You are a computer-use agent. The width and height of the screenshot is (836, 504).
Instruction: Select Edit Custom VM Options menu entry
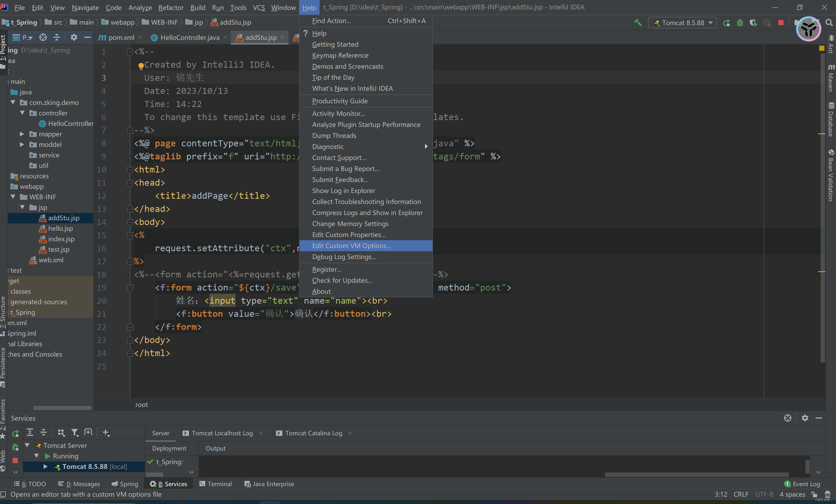pyautogui.click(x=351, y=245)
